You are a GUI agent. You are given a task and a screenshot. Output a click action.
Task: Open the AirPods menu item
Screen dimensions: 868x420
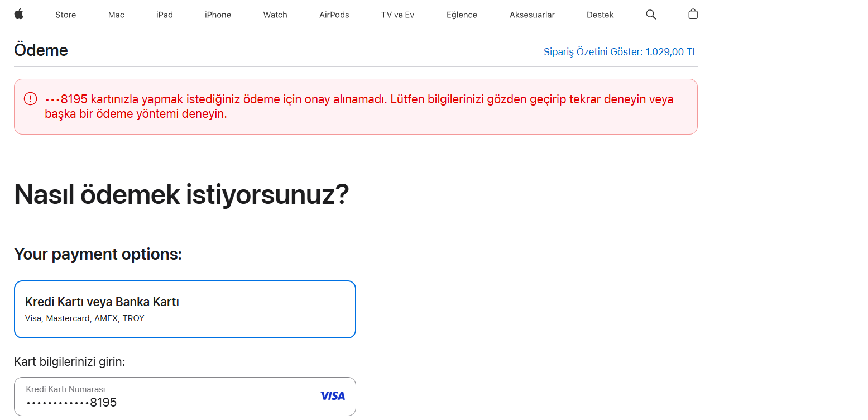(334, 15)
